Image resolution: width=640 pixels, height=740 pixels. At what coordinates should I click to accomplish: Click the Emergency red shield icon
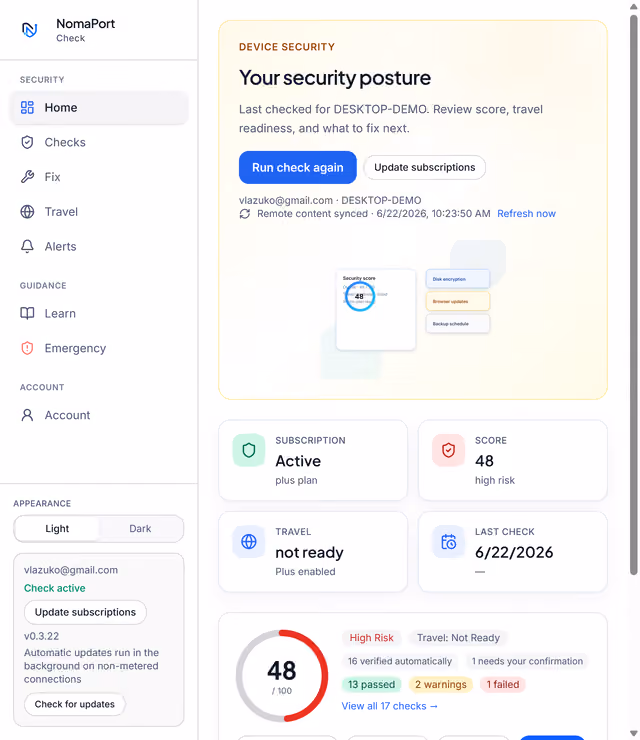point(27,348)
